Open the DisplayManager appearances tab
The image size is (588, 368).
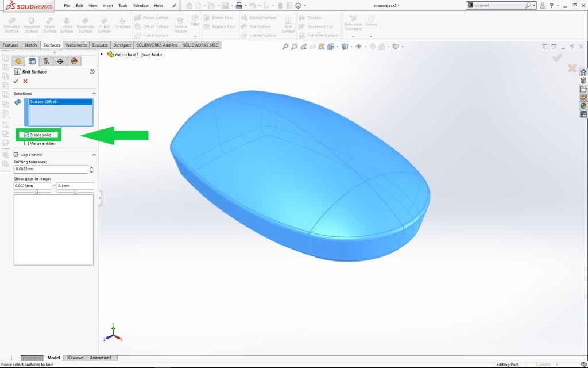[73, 61]
